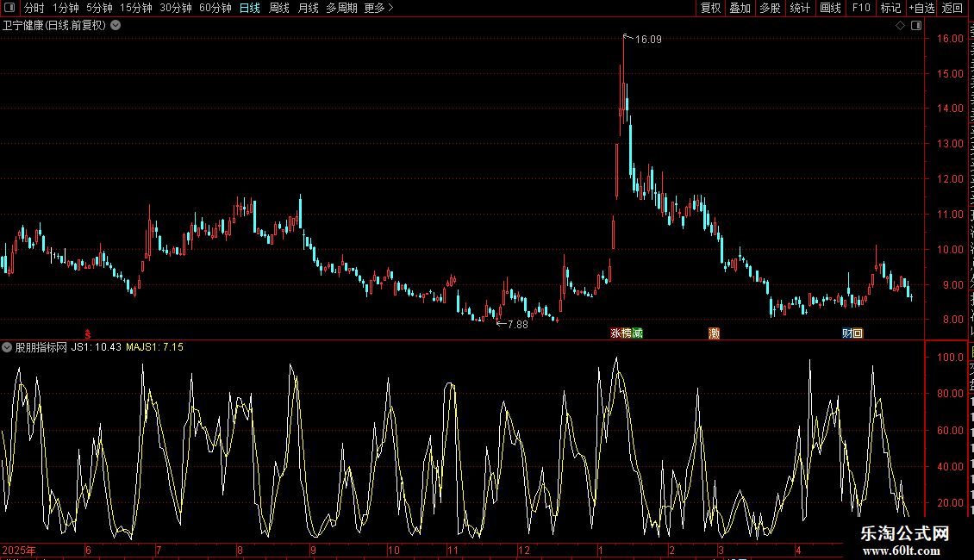Toggle the left sidebar panel icon
The image size is (974, 560).
9,8
